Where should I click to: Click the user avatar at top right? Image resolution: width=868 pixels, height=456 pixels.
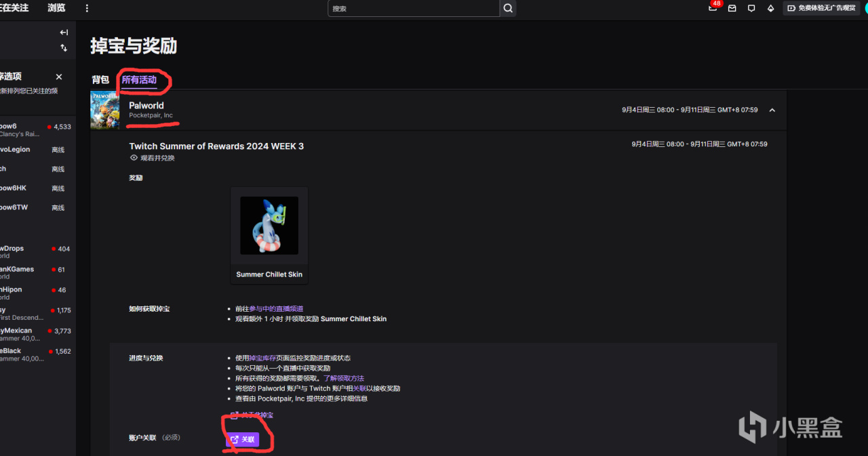click(865, 8)
